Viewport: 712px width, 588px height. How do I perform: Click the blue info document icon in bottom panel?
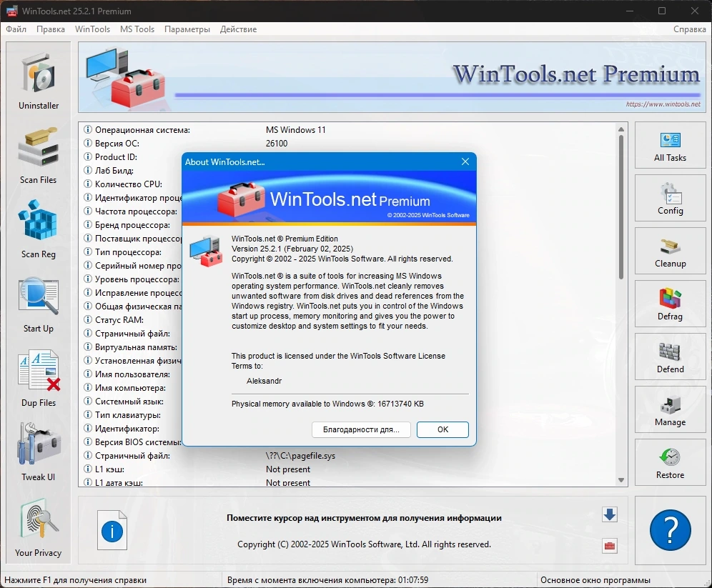coord(112,530)
